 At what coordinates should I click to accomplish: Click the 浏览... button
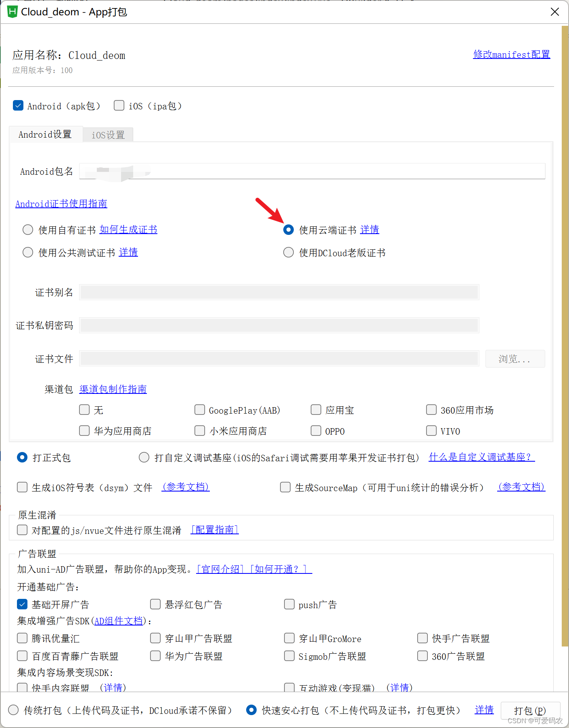coord(515,359)
